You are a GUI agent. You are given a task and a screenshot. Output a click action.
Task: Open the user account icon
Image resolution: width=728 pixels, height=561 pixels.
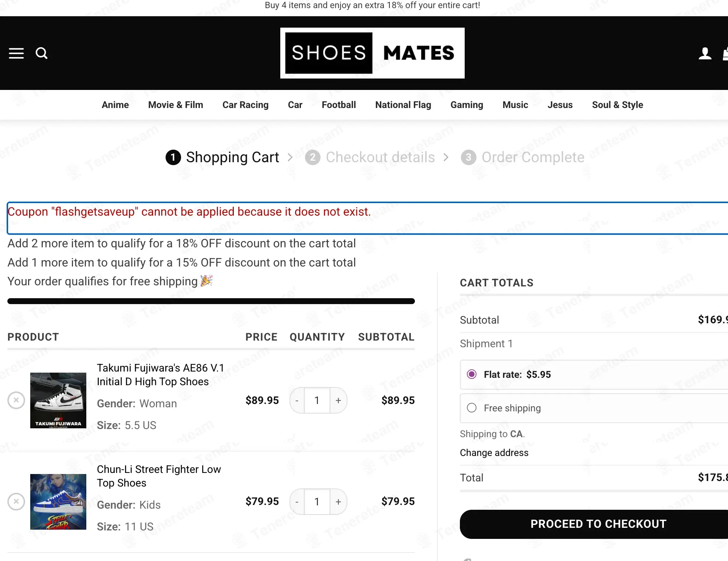click(705, 53)
